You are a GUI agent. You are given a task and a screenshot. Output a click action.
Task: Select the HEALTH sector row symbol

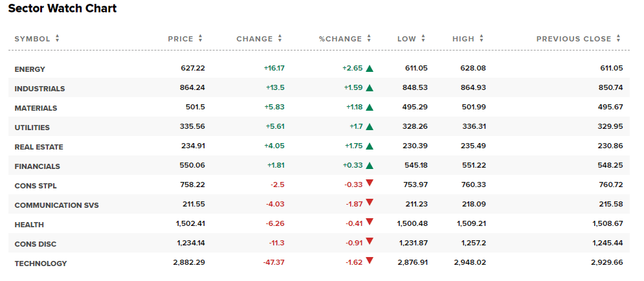point(29,225)
